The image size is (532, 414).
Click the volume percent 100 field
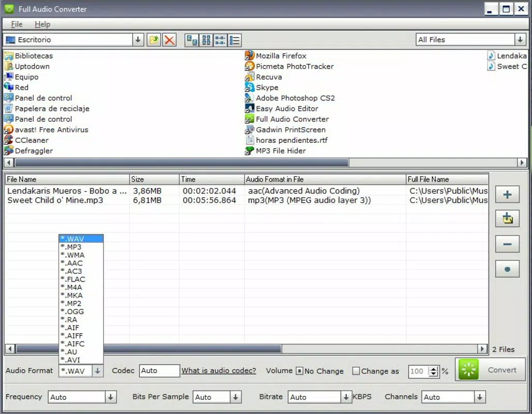pyautogui.click(x=419, y=371)
